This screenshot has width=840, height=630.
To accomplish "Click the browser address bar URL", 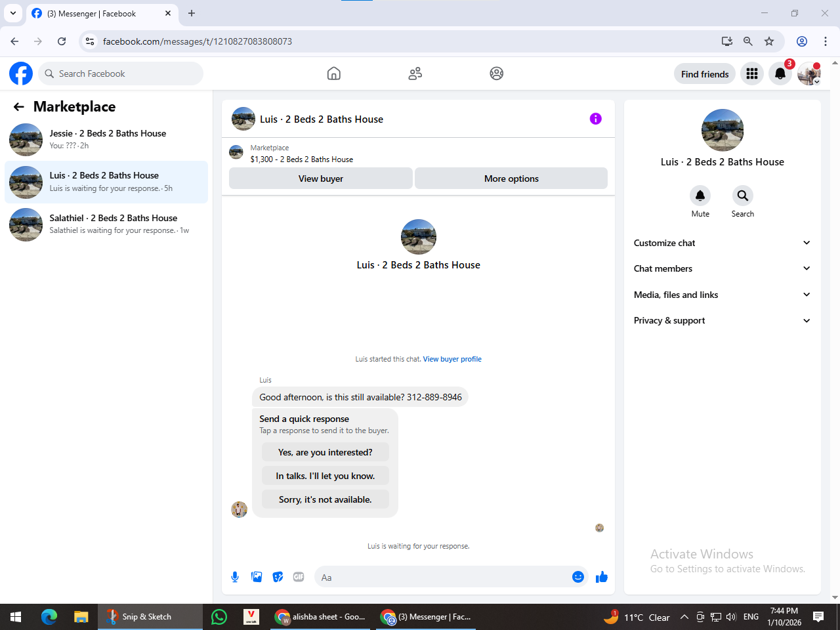I will point(198,41).
